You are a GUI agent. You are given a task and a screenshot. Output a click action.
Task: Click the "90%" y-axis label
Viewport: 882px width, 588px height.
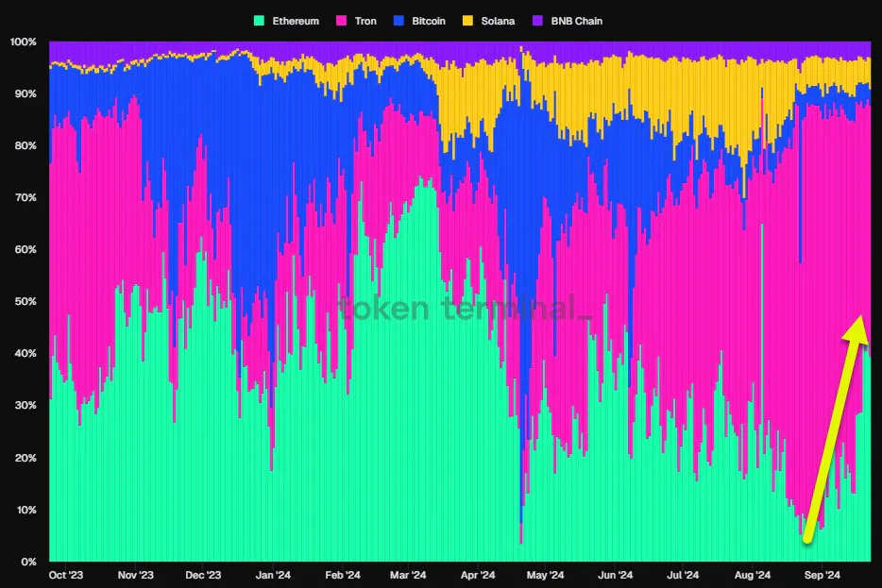coord(25,93)
